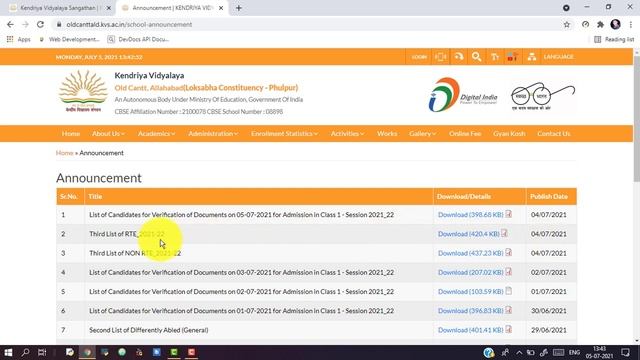640x360 pixels.
Task: Open the Chrome three-dot menu
Action: (x=631, y=24)
